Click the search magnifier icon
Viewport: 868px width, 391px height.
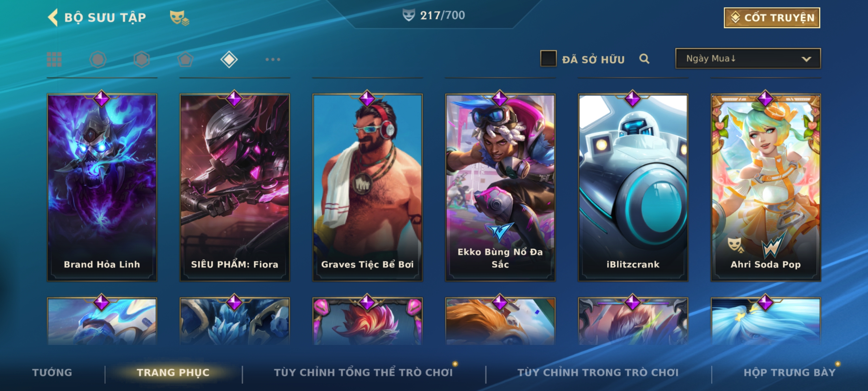pyautogui.click(x=644, y=59)
